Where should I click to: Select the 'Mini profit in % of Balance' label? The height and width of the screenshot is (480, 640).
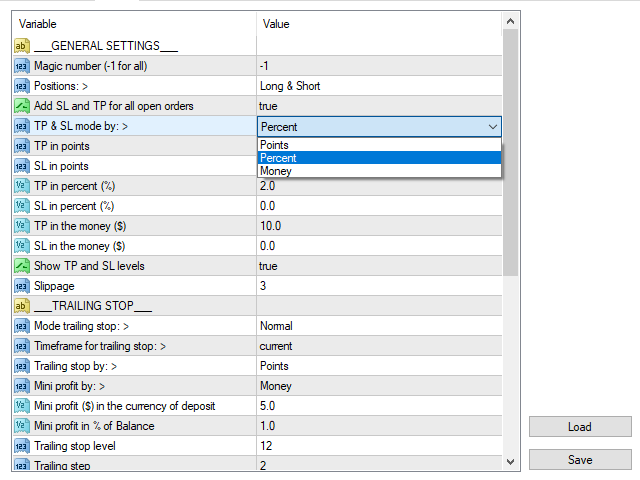pyautogui.click(x=94, y=426)
